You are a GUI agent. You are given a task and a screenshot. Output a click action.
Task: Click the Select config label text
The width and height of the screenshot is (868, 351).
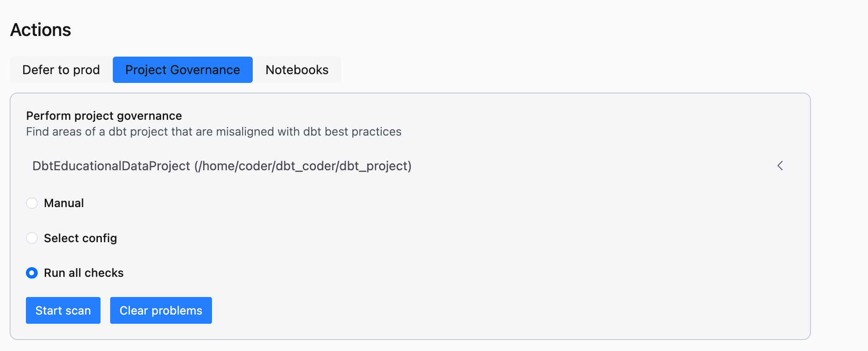(80, 238)
